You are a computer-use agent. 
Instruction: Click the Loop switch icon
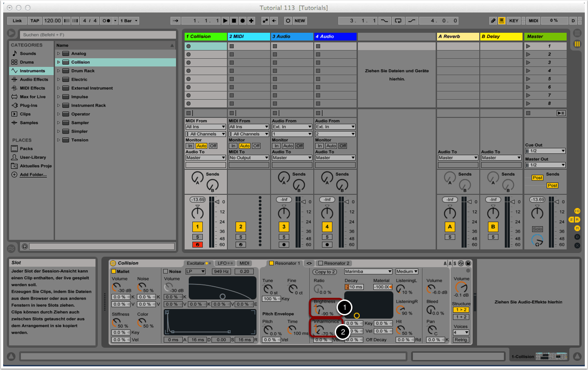[x=398, y=20]
